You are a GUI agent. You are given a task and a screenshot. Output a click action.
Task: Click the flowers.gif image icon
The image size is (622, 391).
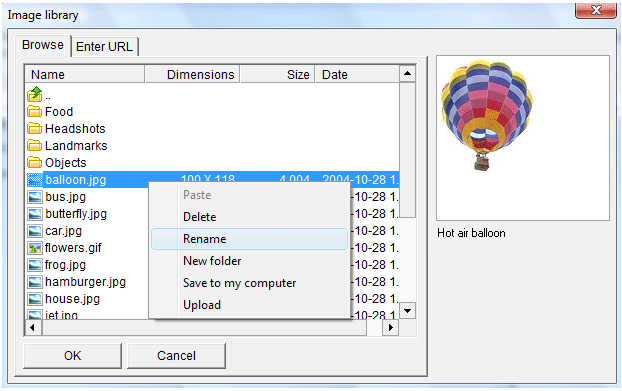point(35,248)
